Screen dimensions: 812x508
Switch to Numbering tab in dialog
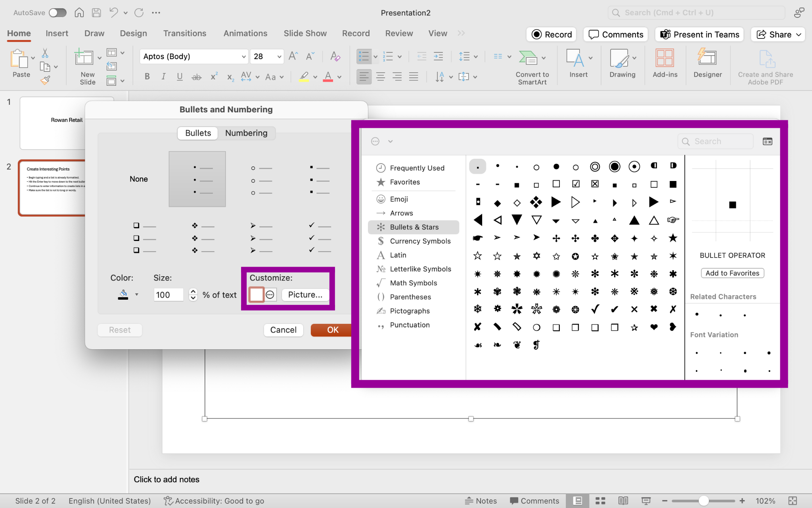[x=246, y=133]
